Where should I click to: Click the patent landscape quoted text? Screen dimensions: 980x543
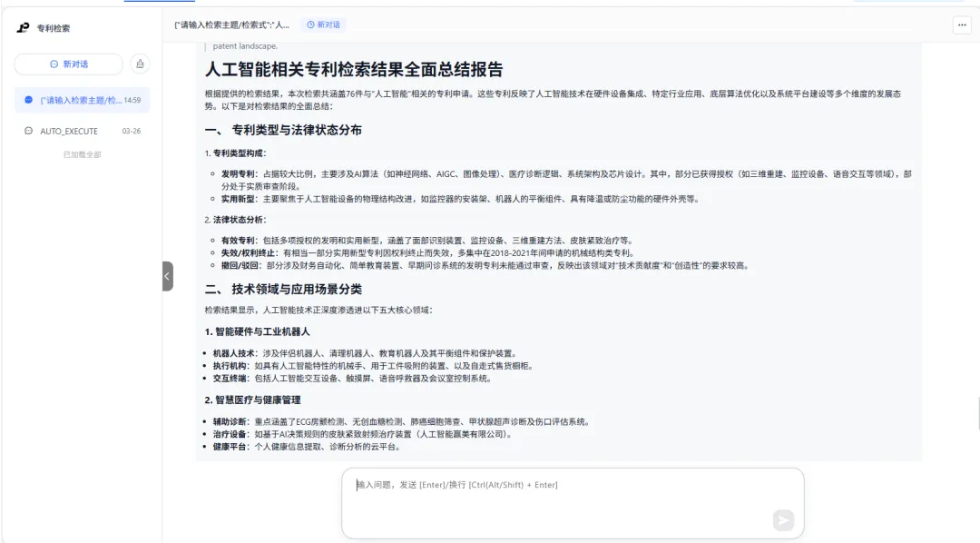(245, 46)
